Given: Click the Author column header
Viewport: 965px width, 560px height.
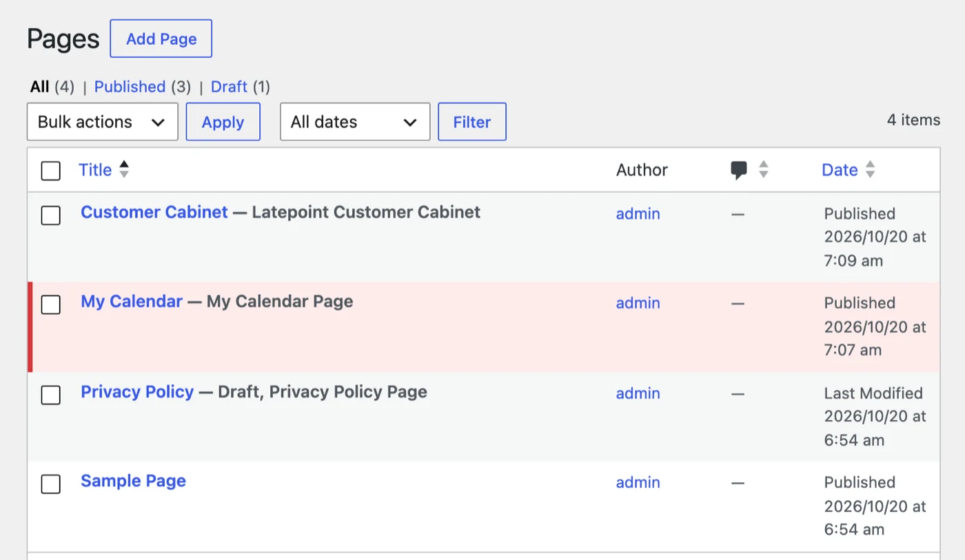Looking at the screenshot, I should click(x=642, y=170).
